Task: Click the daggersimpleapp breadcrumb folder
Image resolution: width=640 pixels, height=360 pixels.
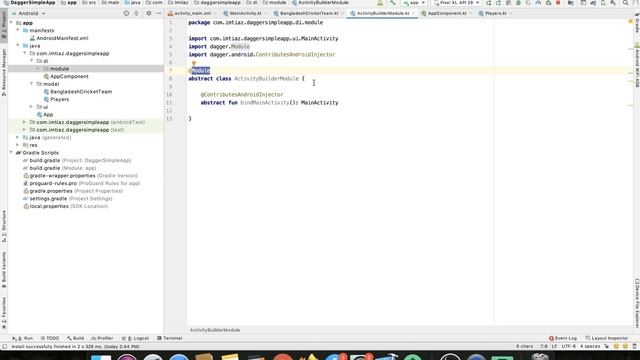Action: [217, 3]
